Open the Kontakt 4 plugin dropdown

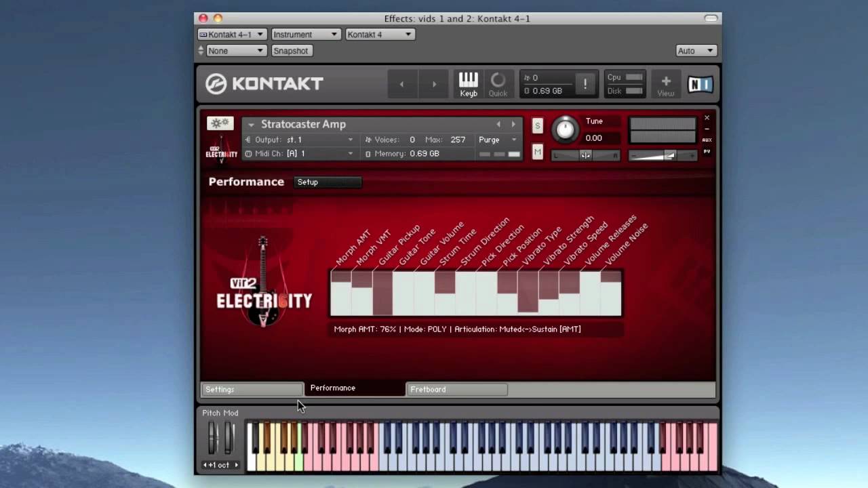(380, 35)
